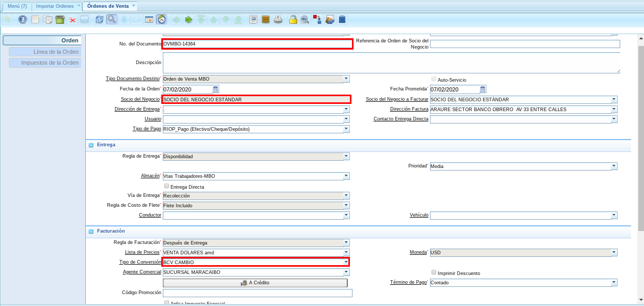This screenshot has height=306, width=644.
Task: Create a new record via toolbar
Action: [x=35, y=20]
